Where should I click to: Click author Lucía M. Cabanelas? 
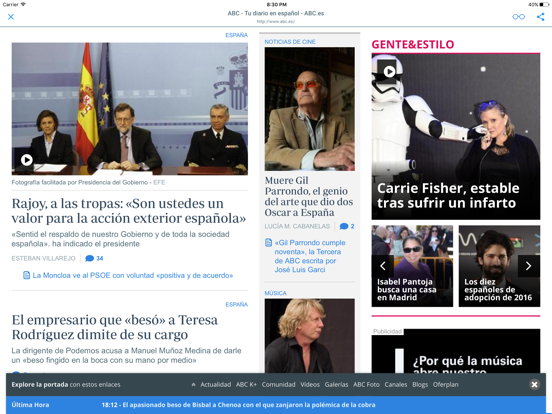[x=297, y=226]
